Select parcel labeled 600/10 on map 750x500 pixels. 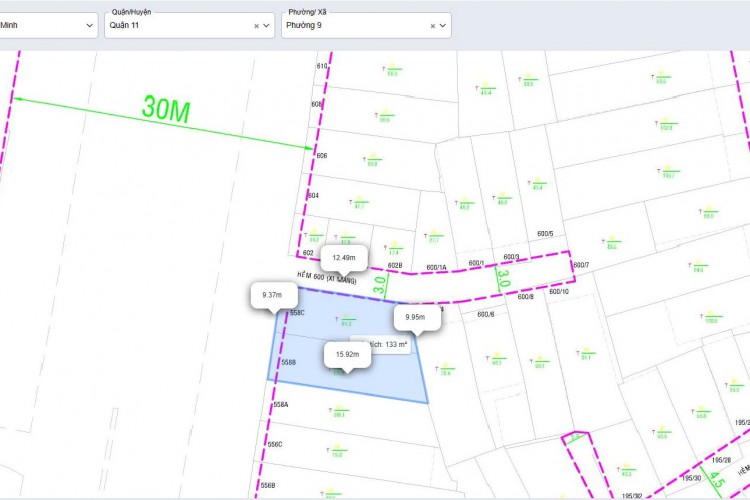[x=558, y=291]
